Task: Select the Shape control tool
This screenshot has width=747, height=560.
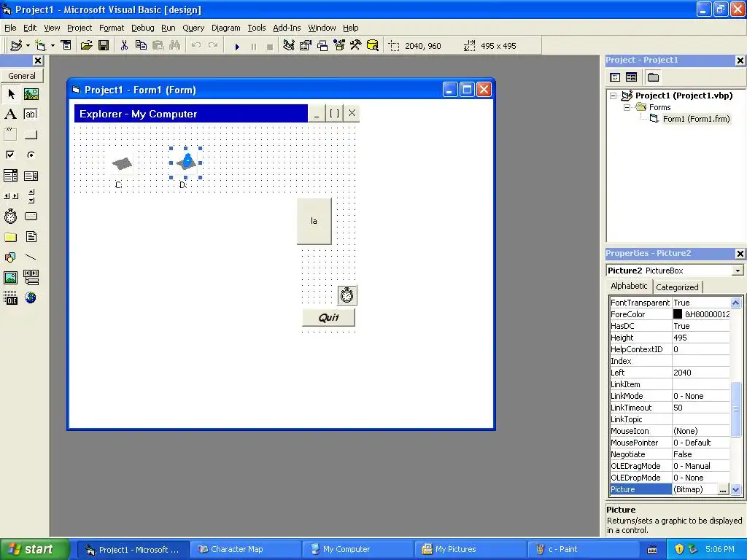Action: coord(10,257)
